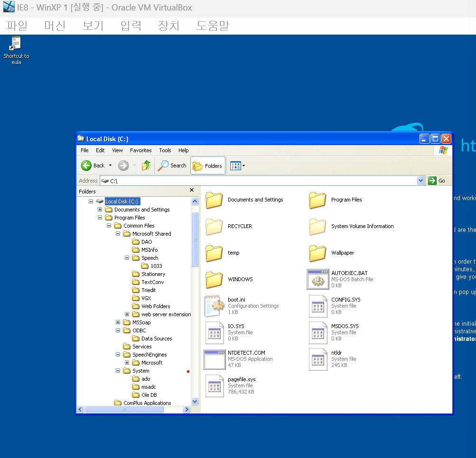Screen dimensions: 476x458
Task: Collapse ODBC tree node
Action: 118,330
